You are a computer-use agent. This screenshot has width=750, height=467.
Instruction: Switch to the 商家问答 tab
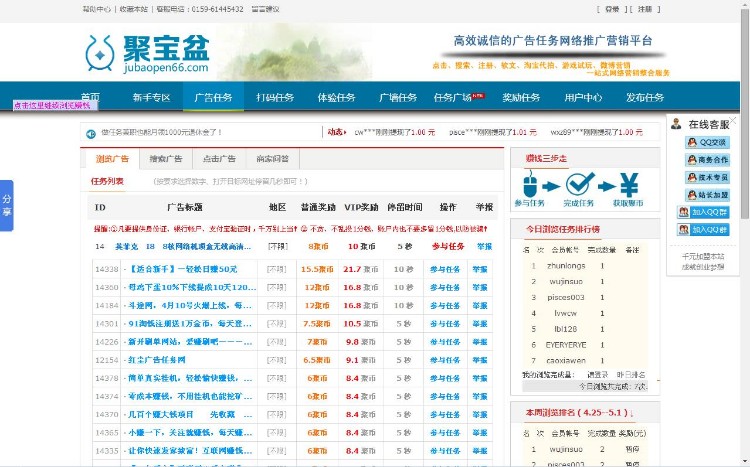coord(273,159)
